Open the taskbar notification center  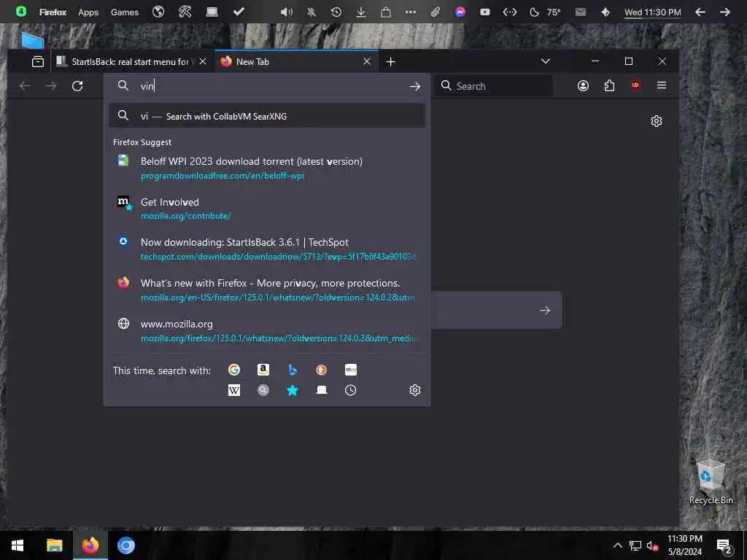tap(724, 546)
